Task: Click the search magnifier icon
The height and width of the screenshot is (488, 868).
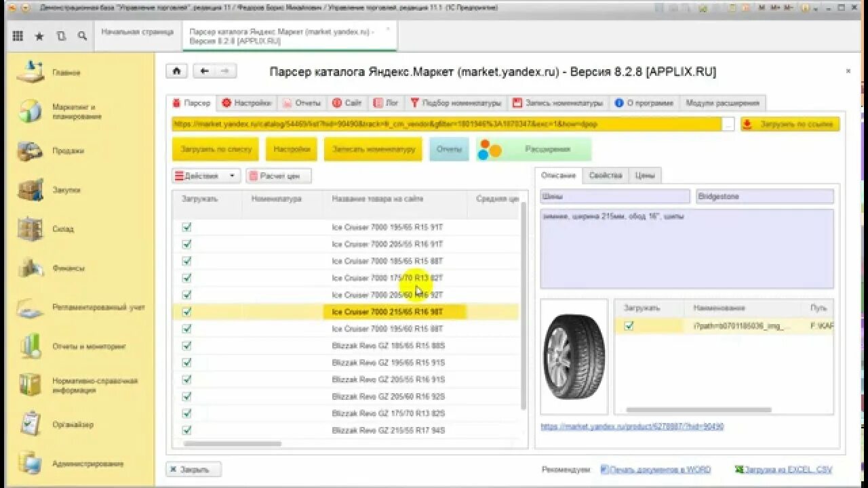Action: [x=82, y=36]
